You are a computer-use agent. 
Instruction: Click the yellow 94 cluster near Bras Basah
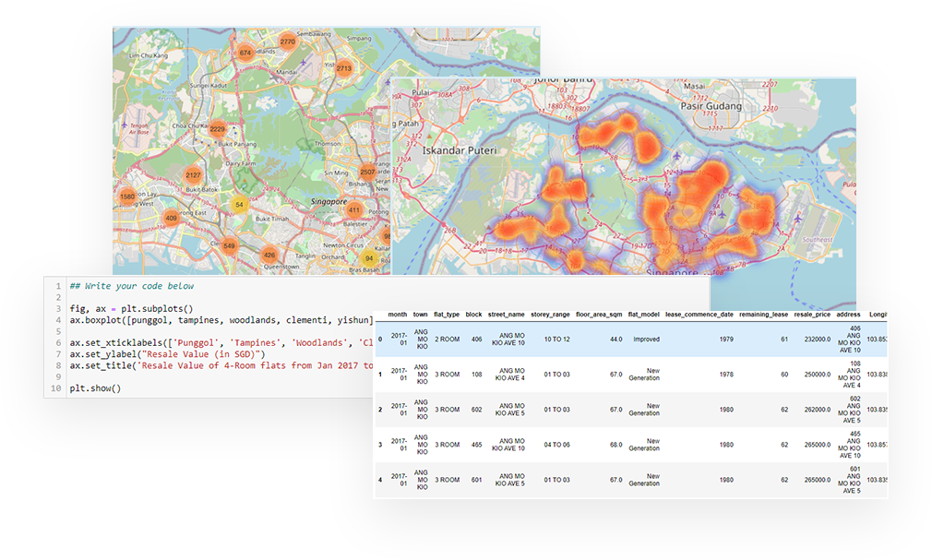369,258
